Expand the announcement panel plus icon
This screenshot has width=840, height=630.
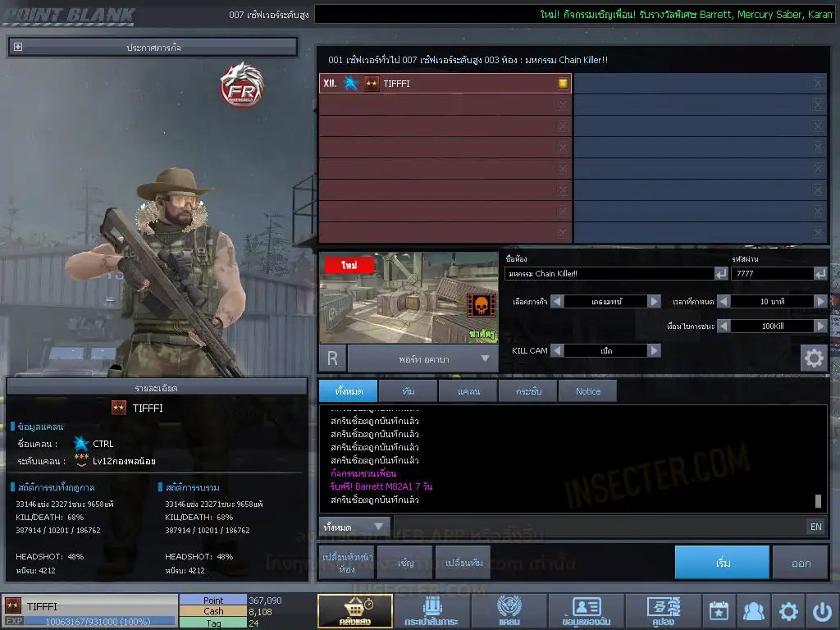click(x=18, y=48)
